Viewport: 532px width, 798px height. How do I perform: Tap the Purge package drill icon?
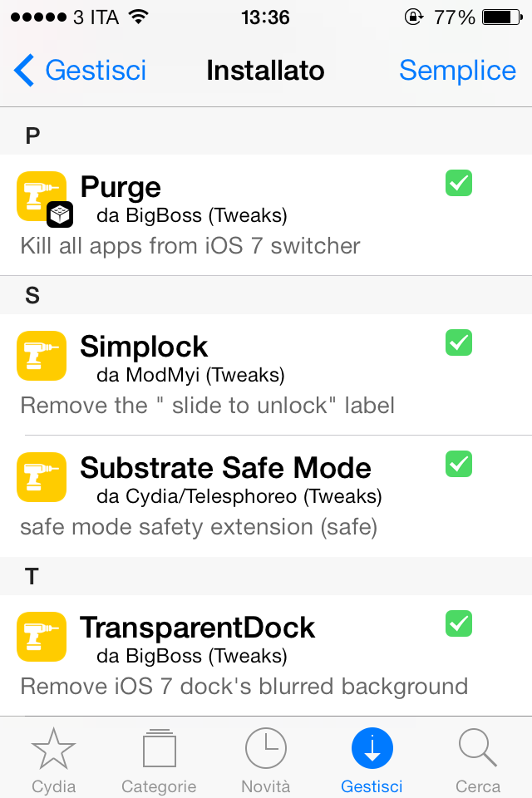[x=42, y=196]
